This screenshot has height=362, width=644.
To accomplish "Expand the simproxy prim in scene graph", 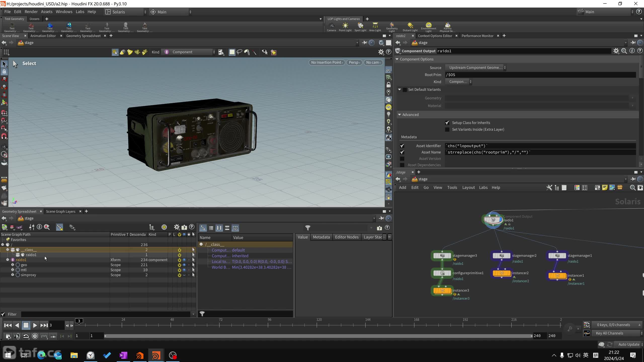I will coord(13,275).
